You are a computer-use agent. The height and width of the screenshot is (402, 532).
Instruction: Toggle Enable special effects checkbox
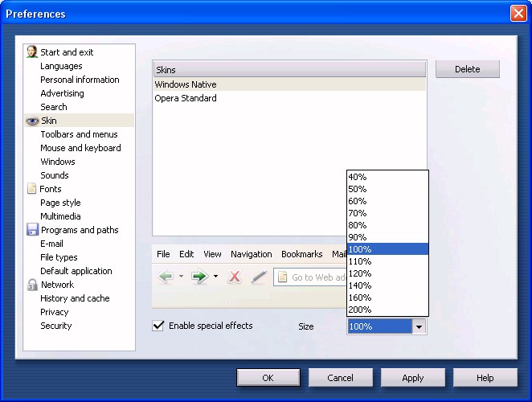159,326
